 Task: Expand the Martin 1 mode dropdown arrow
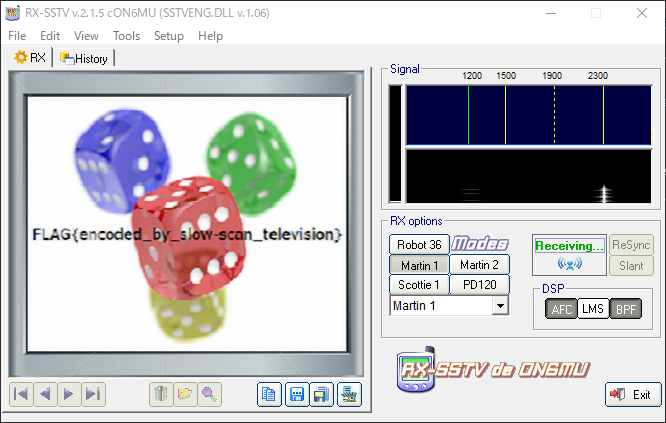(500, 306)
